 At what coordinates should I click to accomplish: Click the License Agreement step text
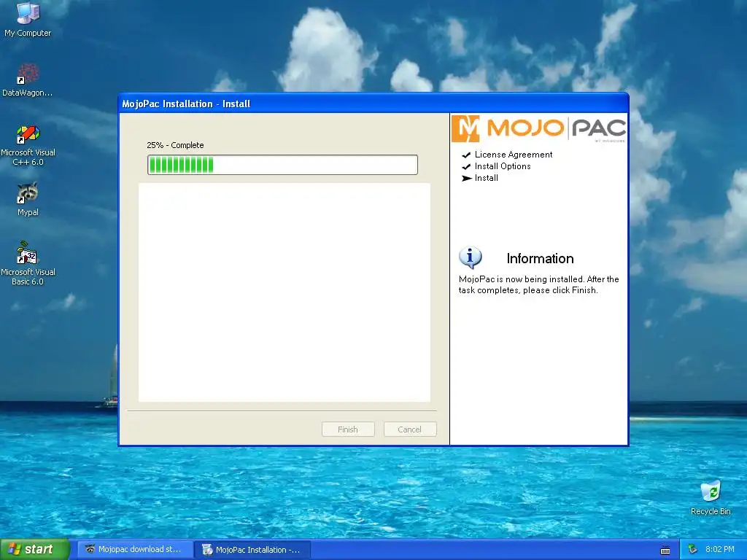[514, 155]
